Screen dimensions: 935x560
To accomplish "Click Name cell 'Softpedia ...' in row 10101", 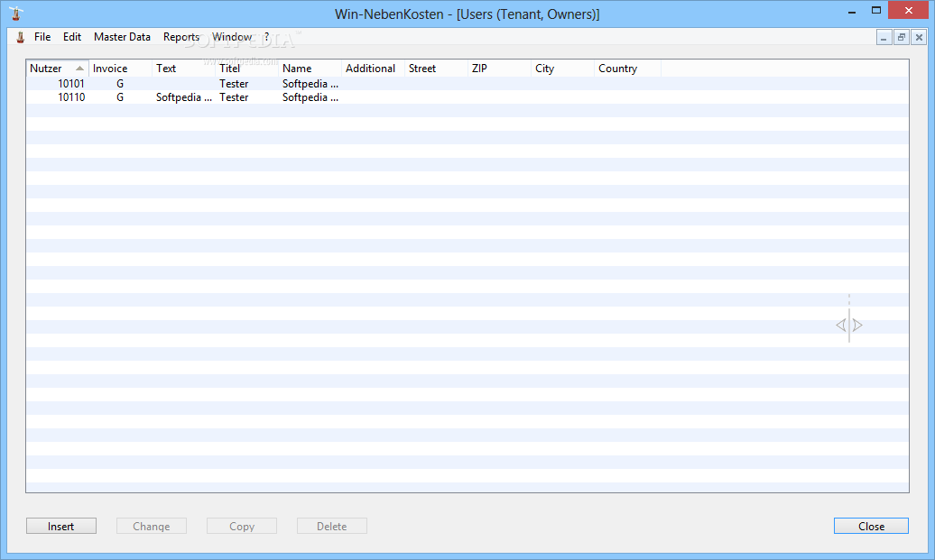I will [x=310, y=84].
